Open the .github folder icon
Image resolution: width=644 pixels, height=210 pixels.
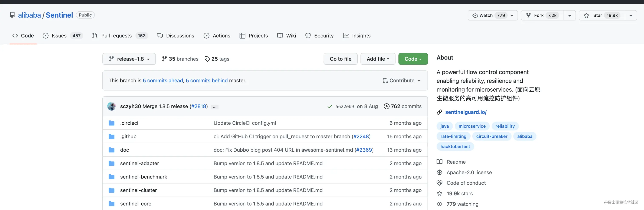[112, 136]
